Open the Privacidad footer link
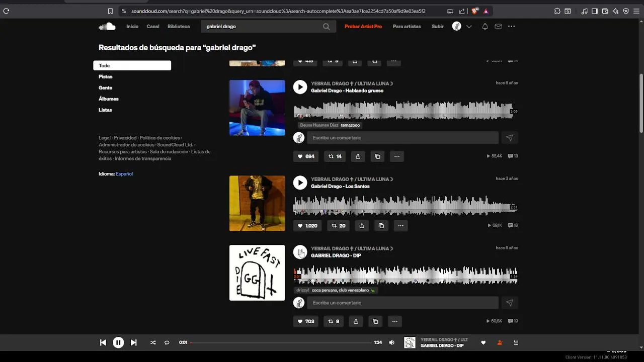Viewport: 644px width, 362px height. [125, 138]
